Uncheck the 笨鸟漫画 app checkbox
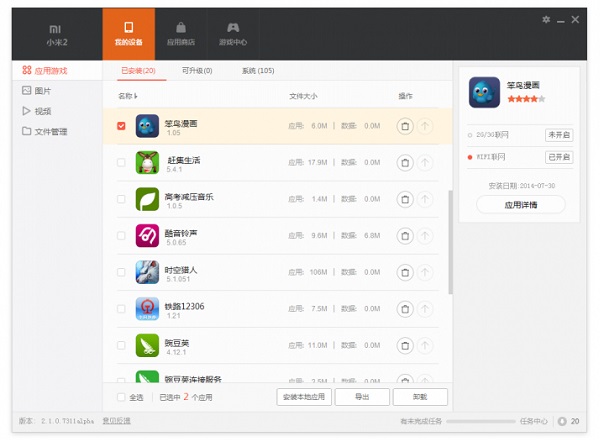The width and height of the screenshot is (600, 440). click(x=121, y=126)
